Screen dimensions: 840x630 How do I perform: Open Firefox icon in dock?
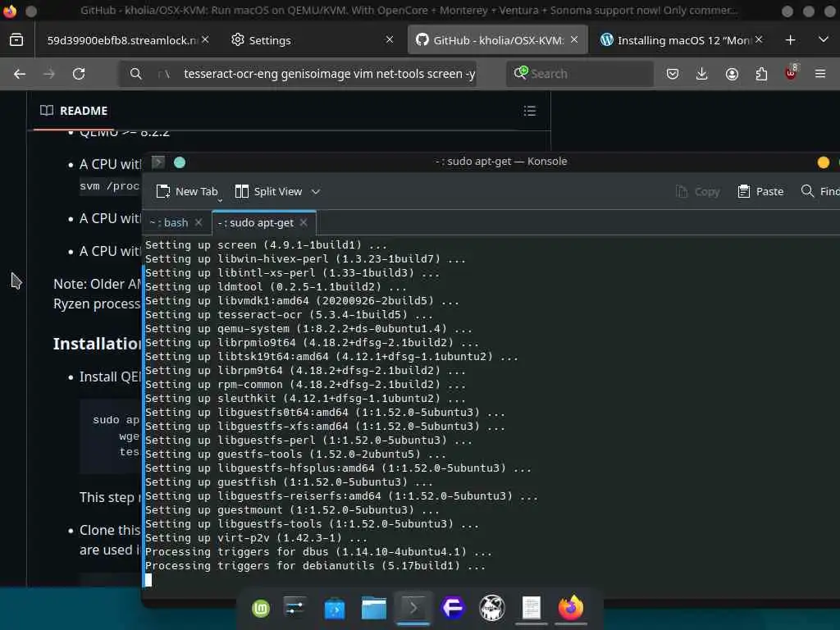point(571,608)
